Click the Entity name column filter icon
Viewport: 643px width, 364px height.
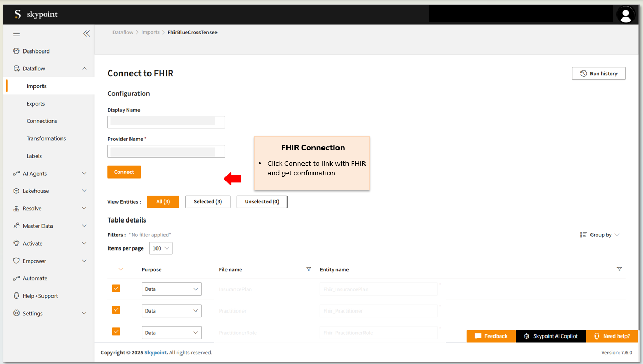[x=619, y=269]
